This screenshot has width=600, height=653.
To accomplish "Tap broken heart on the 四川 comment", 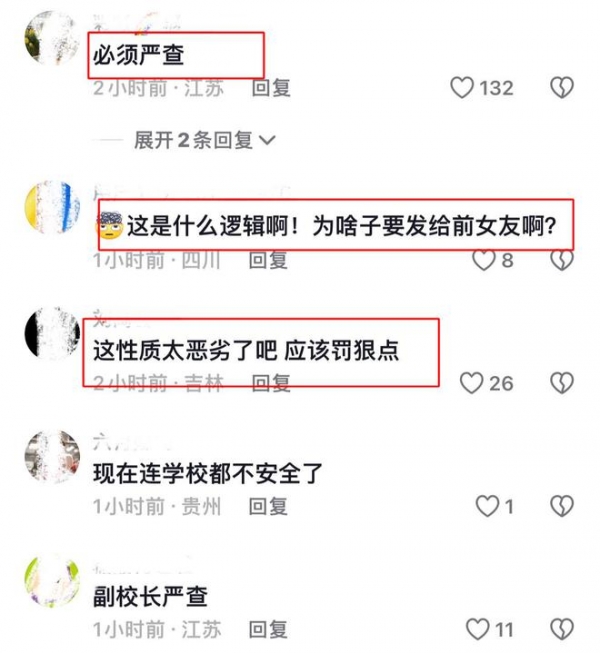I will click(562, 260).
